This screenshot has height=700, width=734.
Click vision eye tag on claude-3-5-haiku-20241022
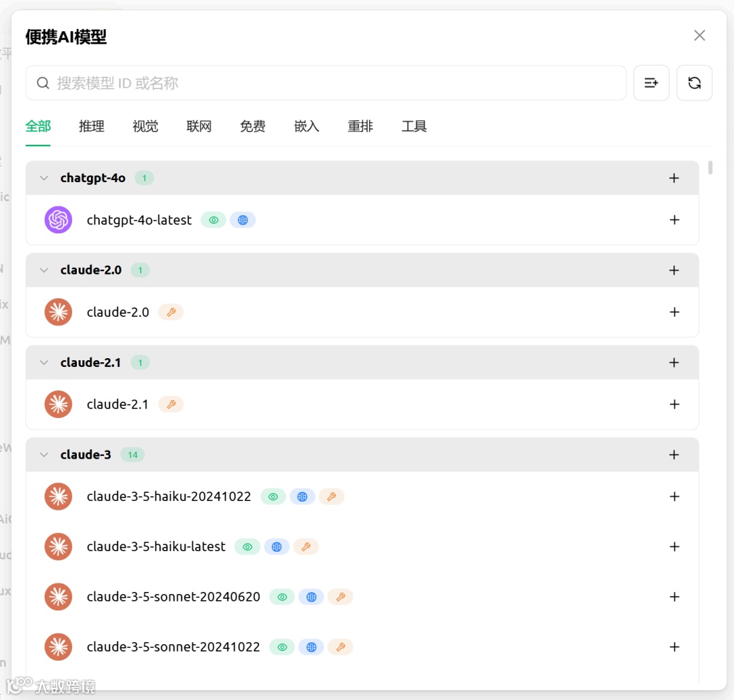(273, 496)
